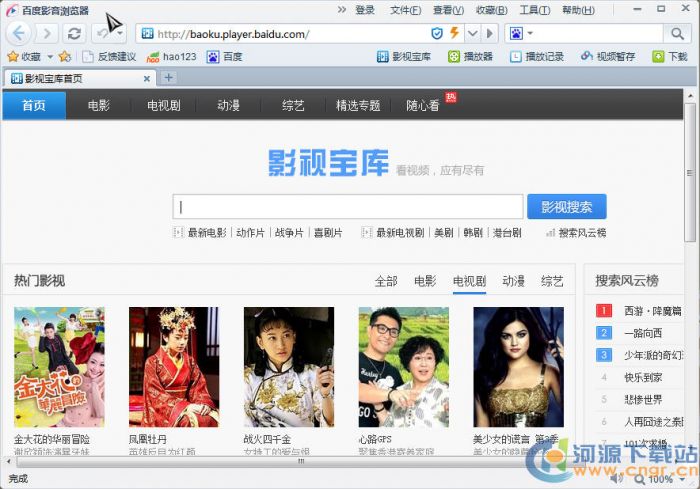700x489 pixels.
Task: Go to the 动漫 navigation section
Action: coord(228,105)
